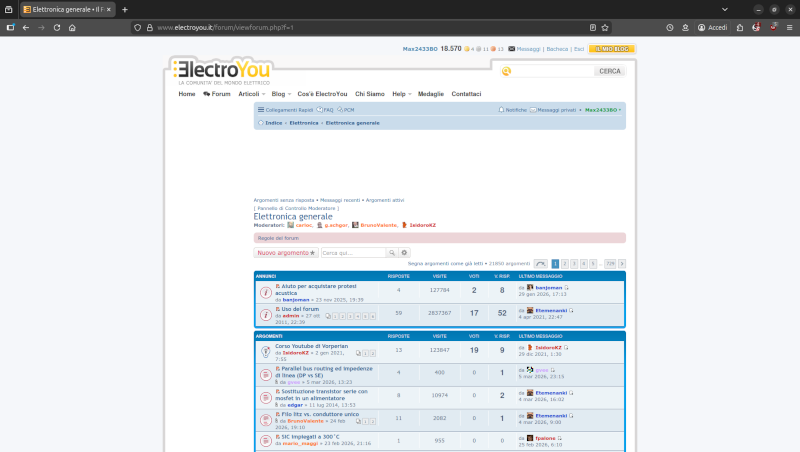Open Messaggi privati envelope link
Screen dimensions: 800x452
[534, 109]
